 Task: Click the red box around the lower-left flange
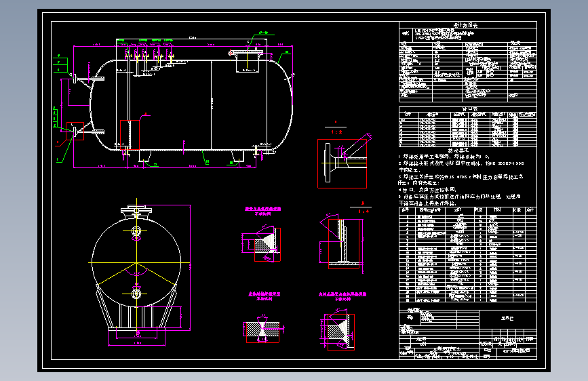coord(75,132)
